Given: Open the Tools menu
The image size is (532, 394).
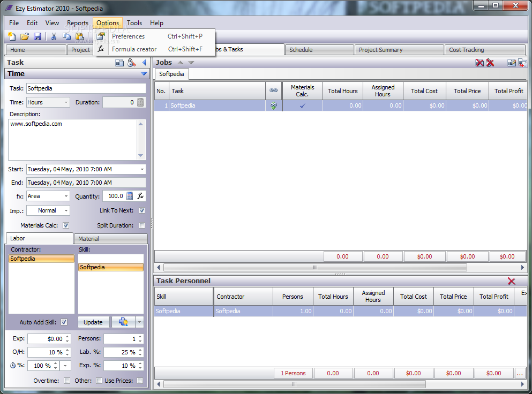Looking at the screenshot, I should click(134, 22).
